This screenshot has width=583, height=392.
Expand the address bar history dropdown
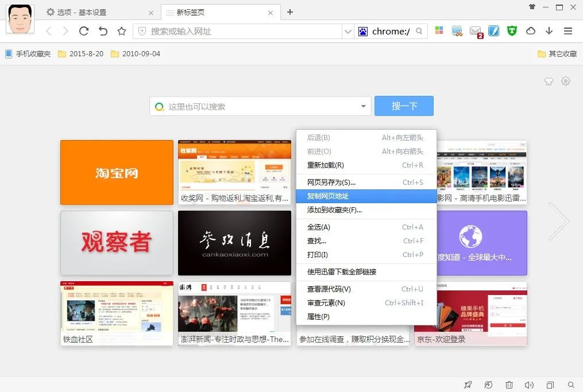[349, 31]
